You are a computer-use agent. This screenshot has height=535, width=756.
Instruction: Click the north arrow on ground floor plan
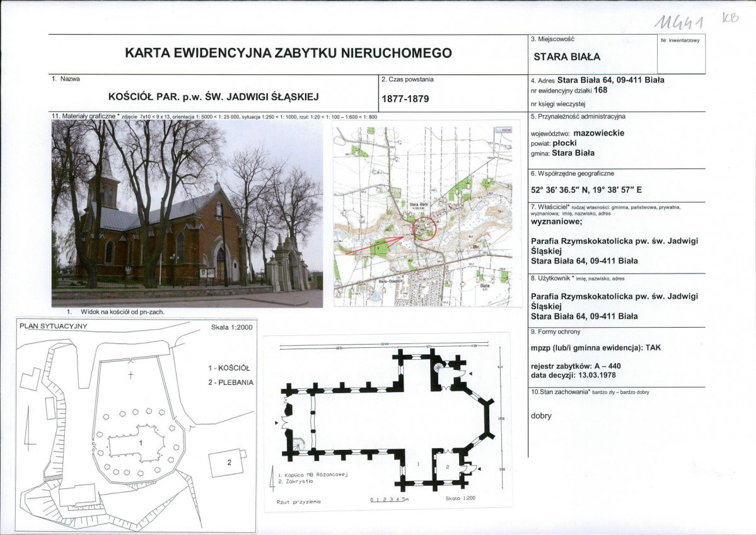[x=273, y=479]
